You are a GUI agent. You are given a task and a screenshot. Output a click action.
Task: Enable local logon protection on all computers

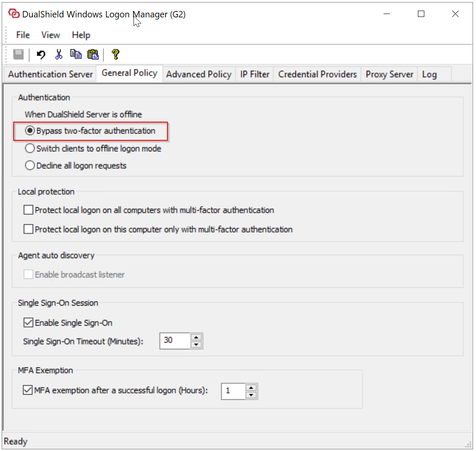[28, 210]
